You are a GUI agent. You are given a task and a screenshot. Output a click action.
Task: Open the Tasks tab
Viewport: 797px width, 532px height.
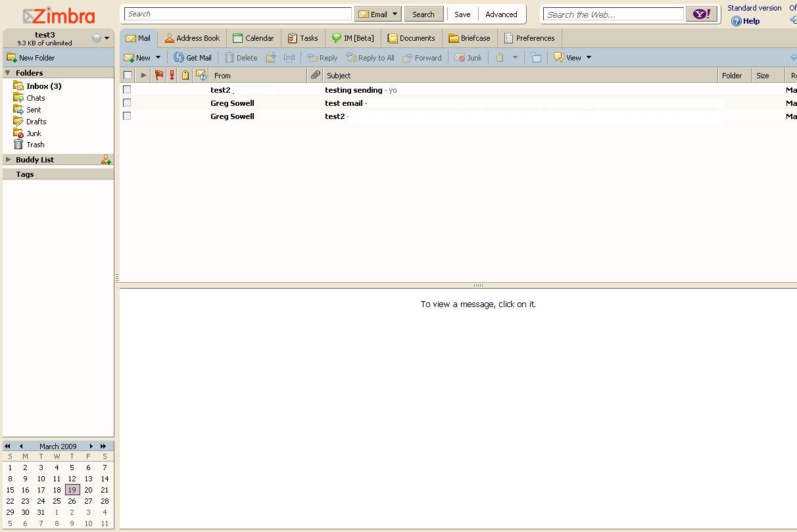pos(302,38)
